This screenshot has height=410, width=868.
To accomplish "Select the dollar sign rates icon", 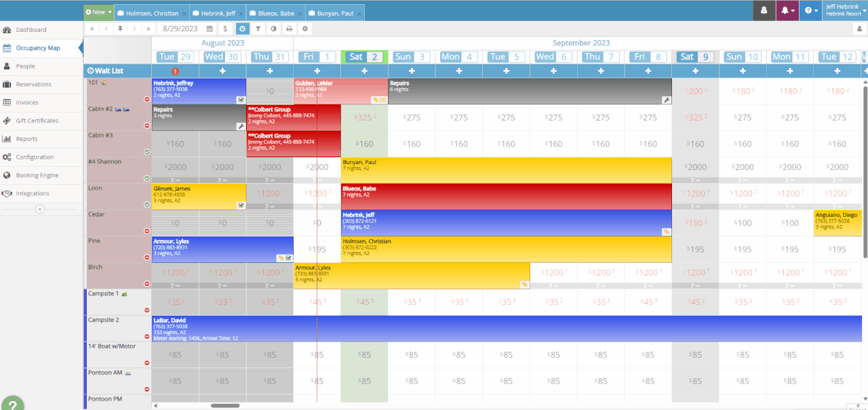I will (226, 28).
